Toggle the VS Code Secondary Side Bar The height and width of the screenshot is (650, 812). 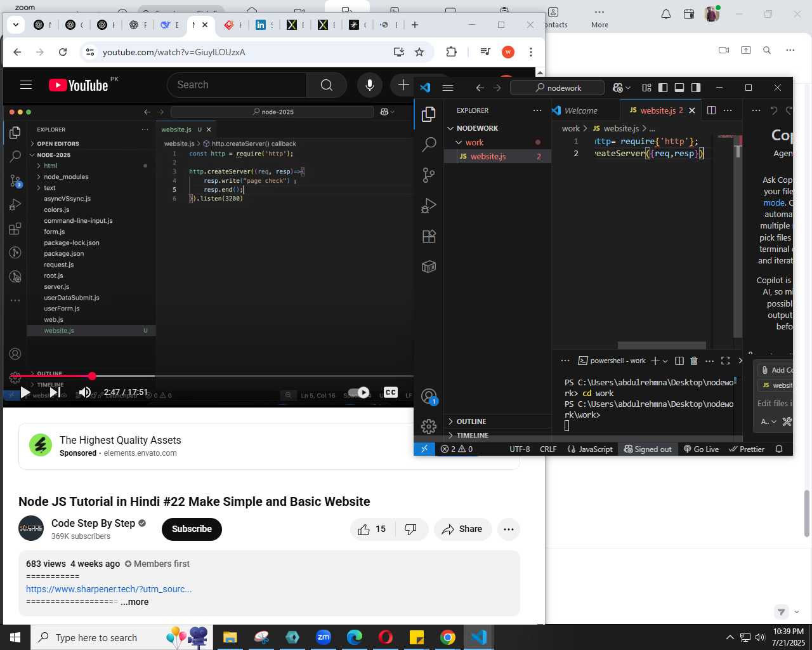click(x=696, y=88)
